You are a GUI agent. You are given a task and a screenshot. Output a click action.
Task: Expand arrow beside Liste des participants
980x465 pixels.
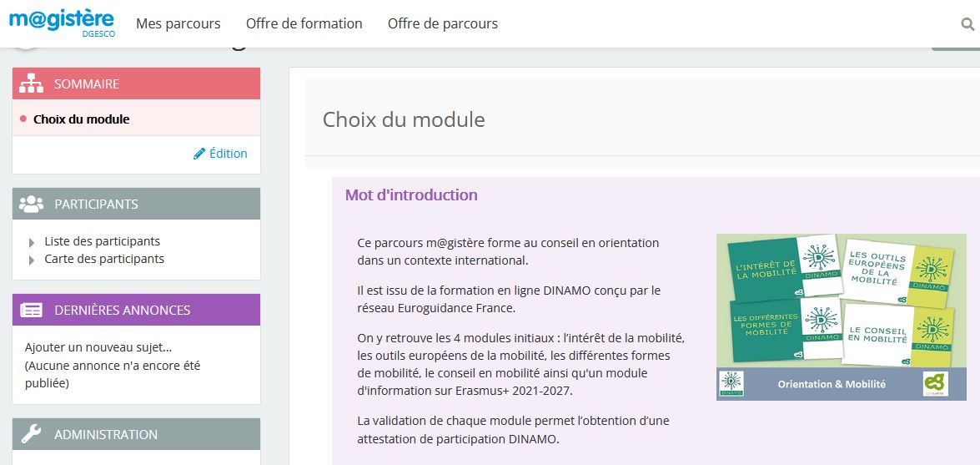coord(32,242)
